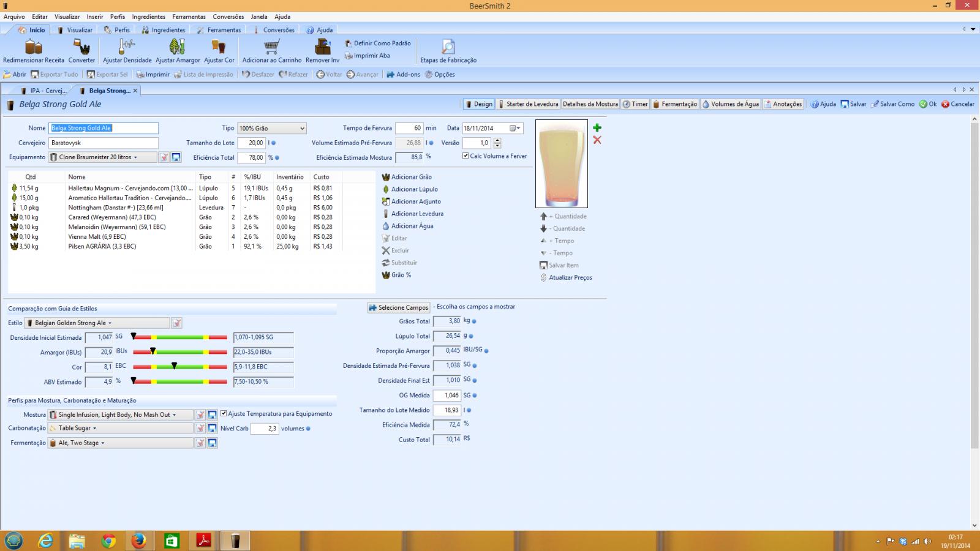Click save icon beside Mostura profile
980x551 pixels.
click(x=213, y=414)
